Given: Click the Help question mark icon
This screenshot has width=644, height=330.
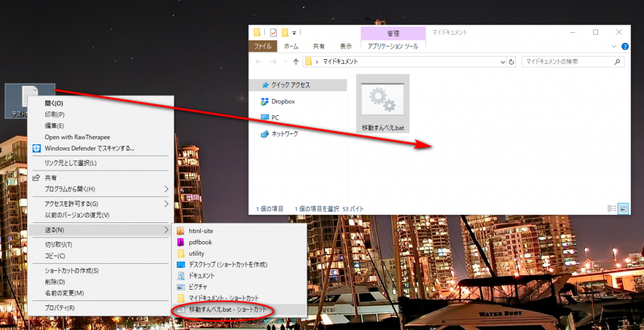Looking at the screenshot, I should 625,46.
